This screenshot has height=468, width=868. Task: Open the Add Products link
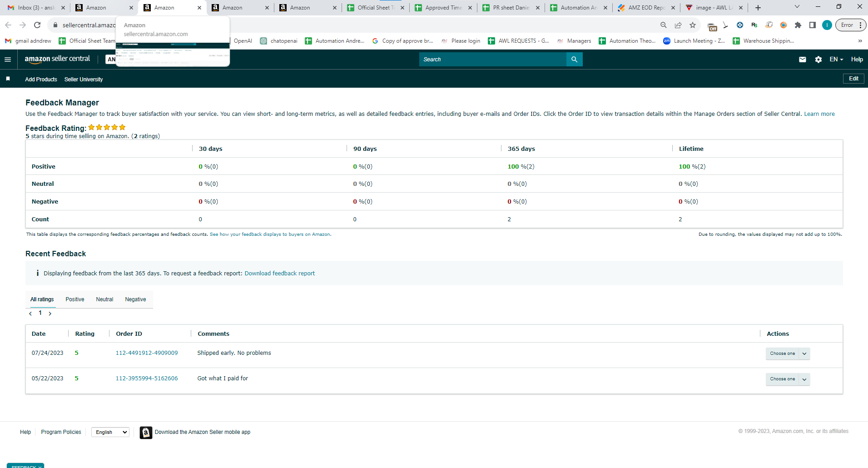pyautogui.click(x=41, y=80)
